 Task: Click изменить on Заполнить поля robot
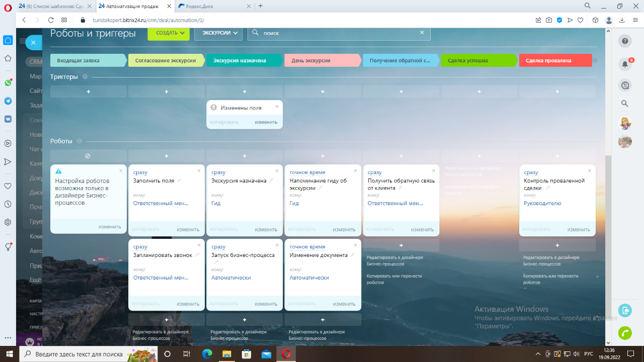pyautogui.click(x=188, y=229)
